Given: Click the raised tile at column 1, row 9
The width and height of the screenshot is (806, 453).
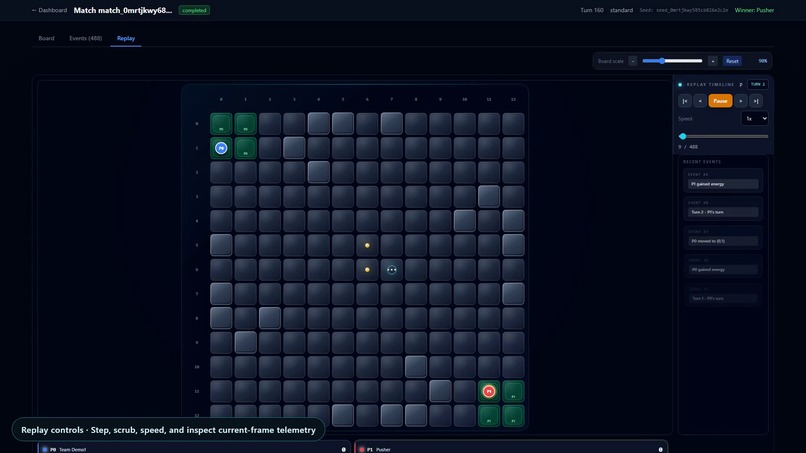Looking at the screenshot, I should (x=245, y=342).
